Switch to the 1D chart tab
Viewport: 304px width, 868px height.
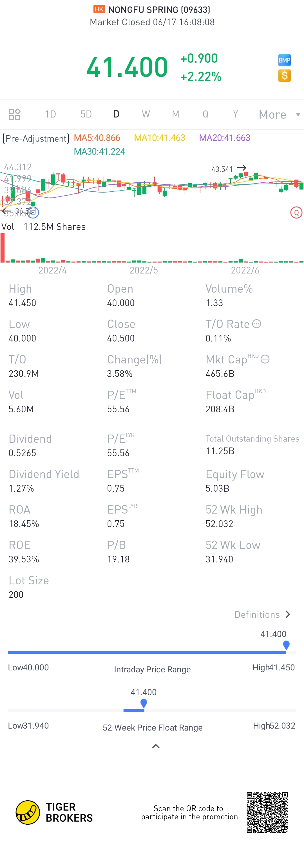pyautogui.click(x=51, y=114)
